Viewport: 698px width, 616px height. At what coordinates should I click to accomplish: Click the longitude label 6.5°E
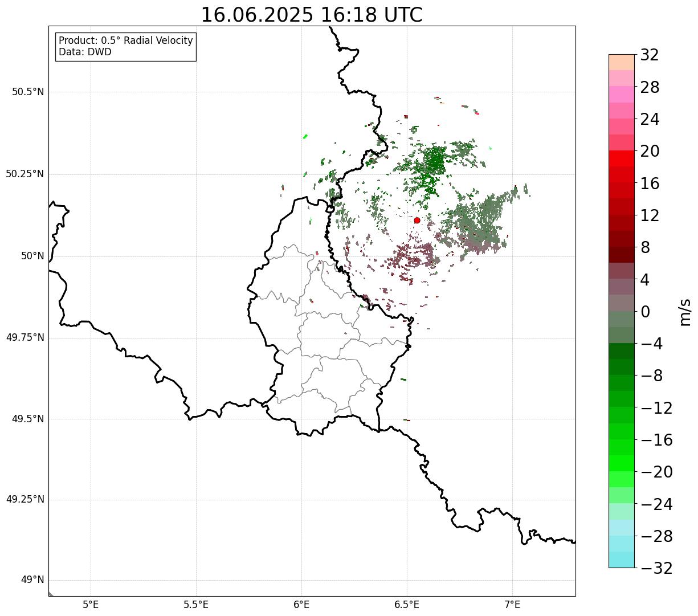(x=407, y=605)
